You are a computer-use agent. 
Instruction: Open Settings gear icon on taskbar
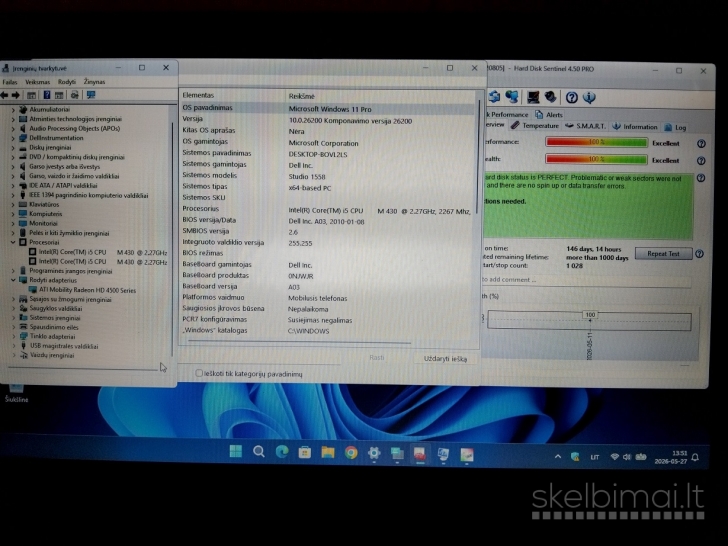[x=374, y=453]
